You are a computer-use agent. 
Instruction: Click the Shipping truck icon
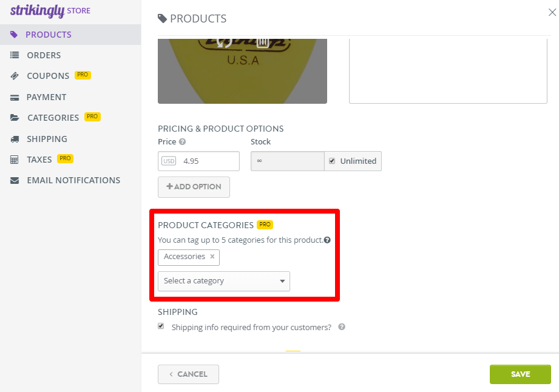pos(15,138)
